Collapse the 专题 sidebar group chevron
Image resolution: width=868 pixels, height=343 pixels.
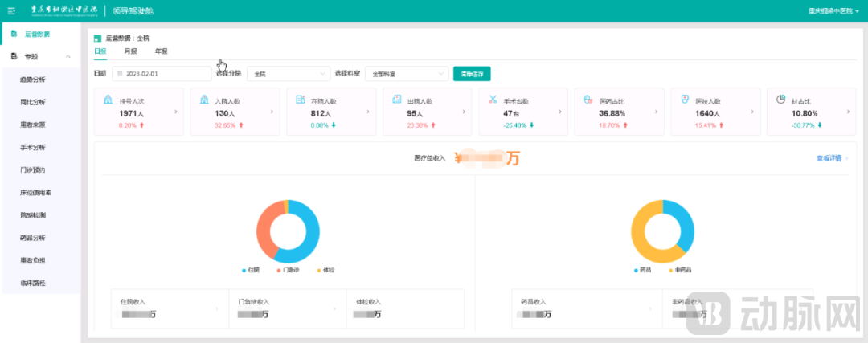pos(68,56)
